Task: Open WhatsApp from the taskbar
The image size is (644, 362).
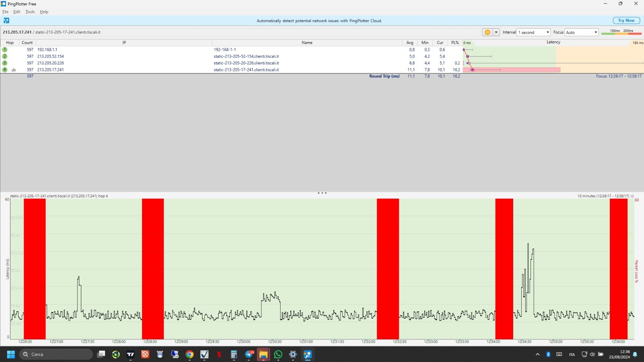Action: click(278, 354)
